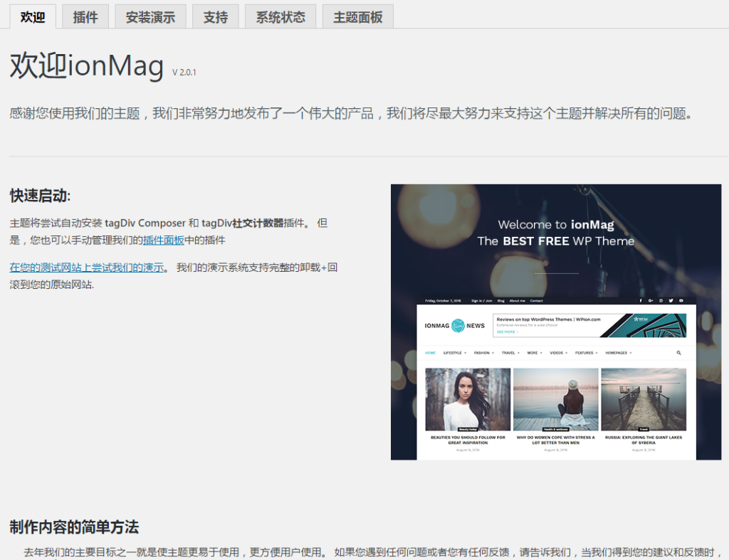This screenshot has width=729, height=560.
Task: Click the 在您的测试网站上尝试我们的演示 link
Action: coord(87,268)
